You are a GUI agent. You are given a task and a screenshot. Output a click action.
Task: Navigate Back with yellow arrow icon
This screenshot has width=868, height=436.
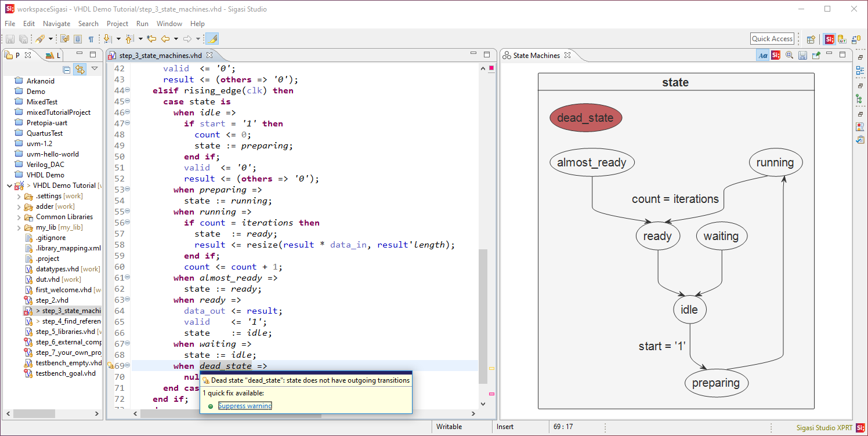[165, 39]
